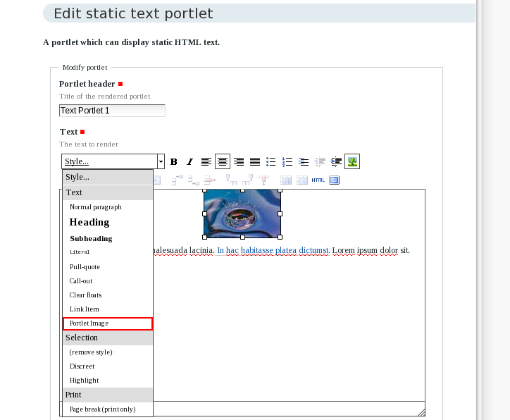Choose the Portlet Image style
The width and height of the screenshot is (510, 420).
coord(108,323)
